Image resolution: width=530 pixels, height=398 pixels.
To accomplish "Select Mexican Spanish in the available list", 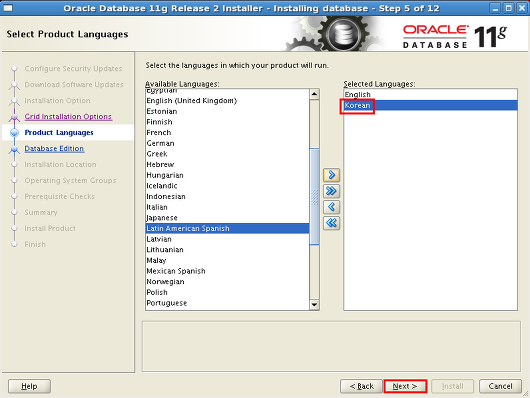I will point(227,271).
